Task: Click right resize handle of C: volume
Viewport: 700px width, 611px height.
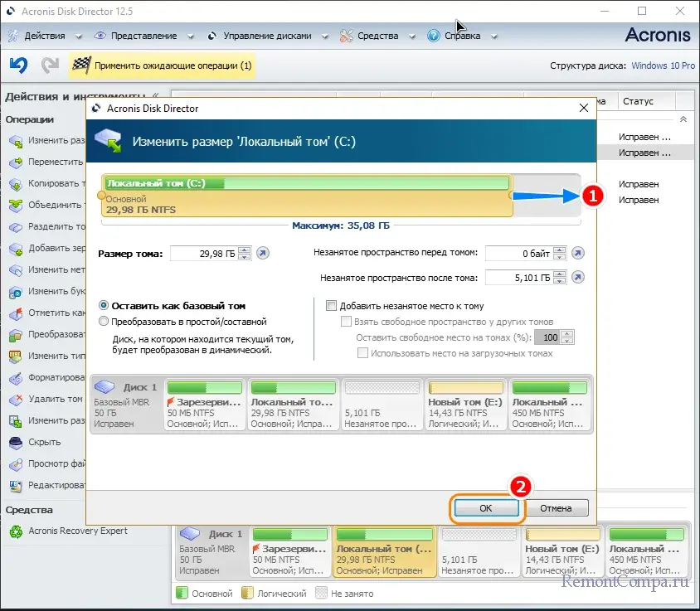Action: 511,196
